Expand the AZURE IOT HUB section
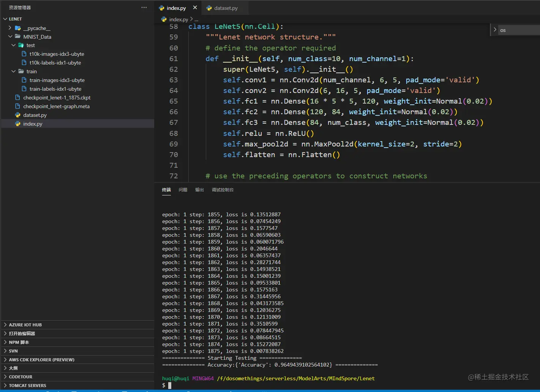540x392 pixels. point(78,325)
